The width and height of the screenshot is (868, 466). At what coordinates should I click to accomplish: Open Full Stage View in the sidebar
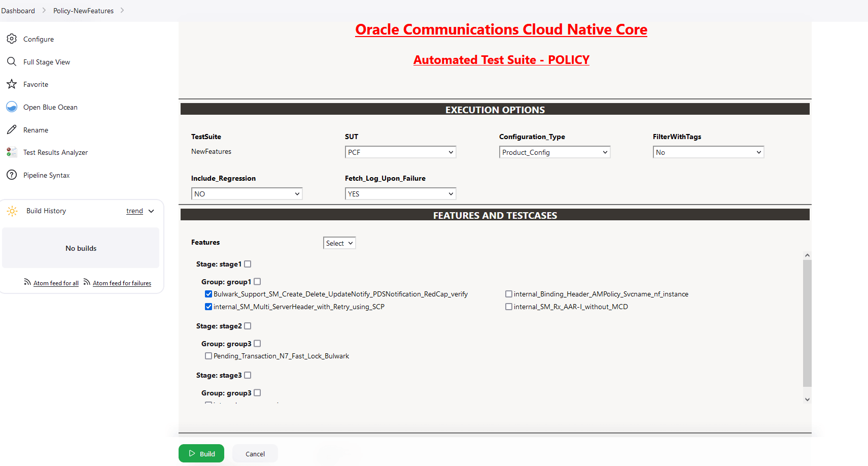pyautogui.click(x=47, y=62)
